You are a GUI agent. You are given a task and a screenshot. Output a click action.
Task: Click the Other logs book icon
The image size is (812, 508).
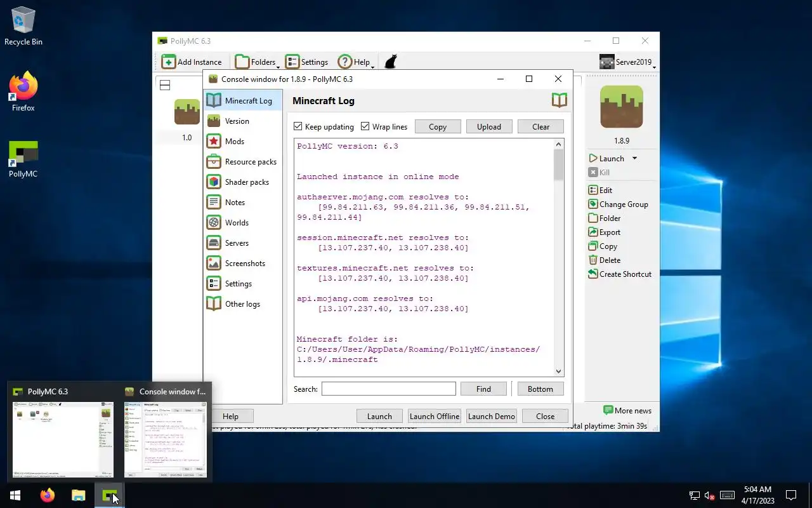pos(214,304)
